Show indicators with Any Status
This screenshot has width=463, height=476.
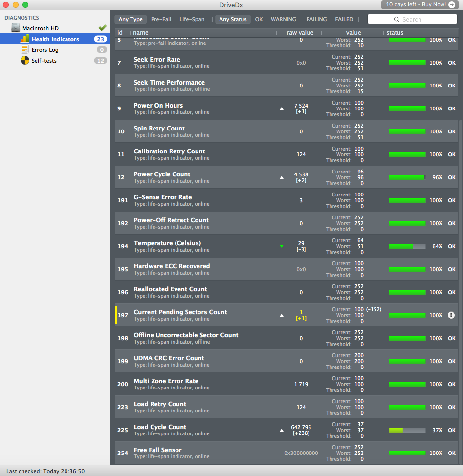point(233,19)
